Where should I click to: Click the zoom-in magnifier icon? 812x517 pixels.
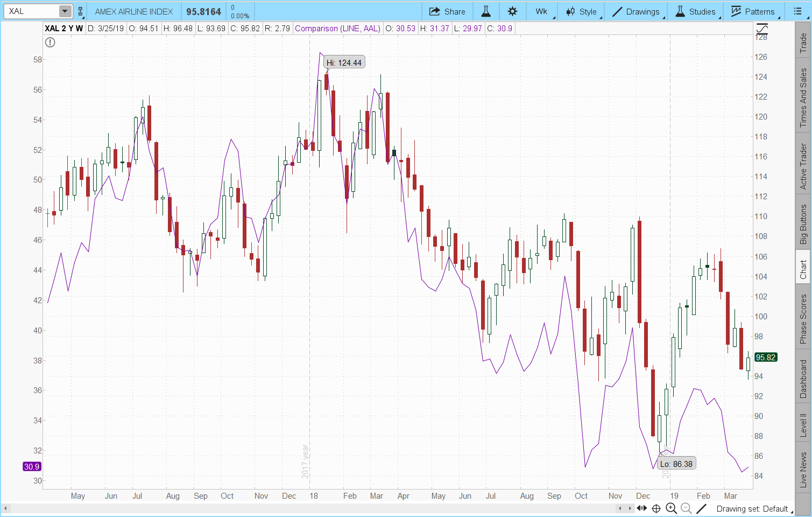[671, 508]
